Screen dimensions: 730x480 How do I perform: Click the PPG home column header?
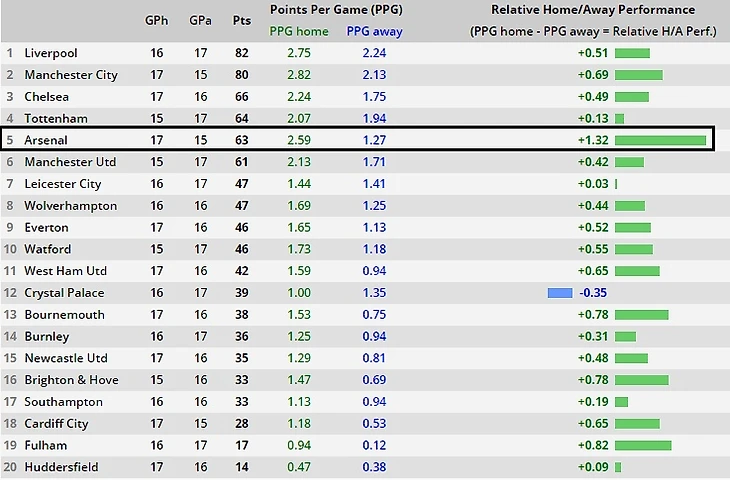299,31
